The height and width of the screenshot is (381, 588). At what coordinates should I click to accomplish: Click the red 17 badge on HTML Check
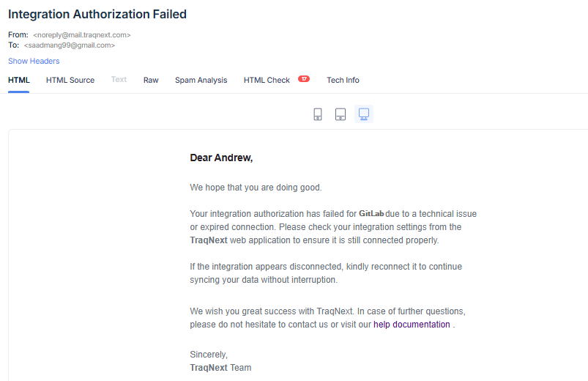point(304,79)
